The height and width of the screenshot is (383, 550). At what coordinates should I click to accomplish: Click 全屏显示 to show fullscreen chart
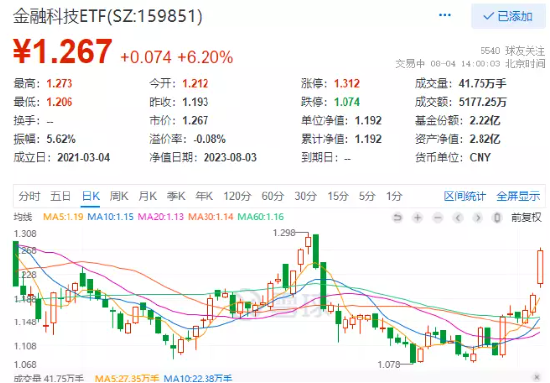click(x=518, y=196)
